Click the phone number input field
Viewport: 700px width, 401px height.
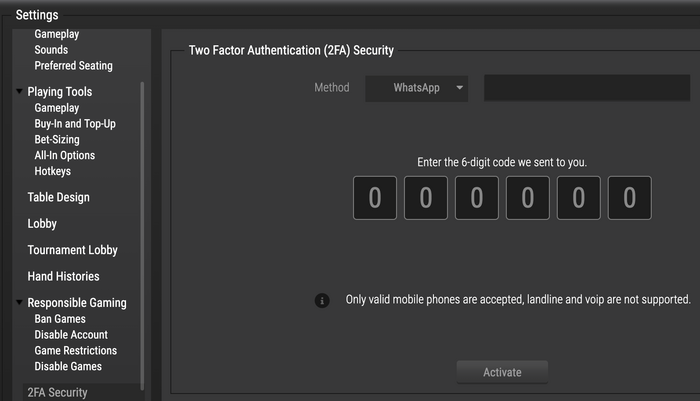[x=587, y=88]
